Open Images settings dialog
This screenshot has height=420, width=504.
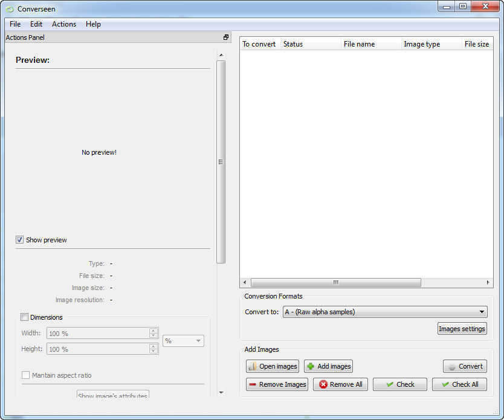[462, 328]
